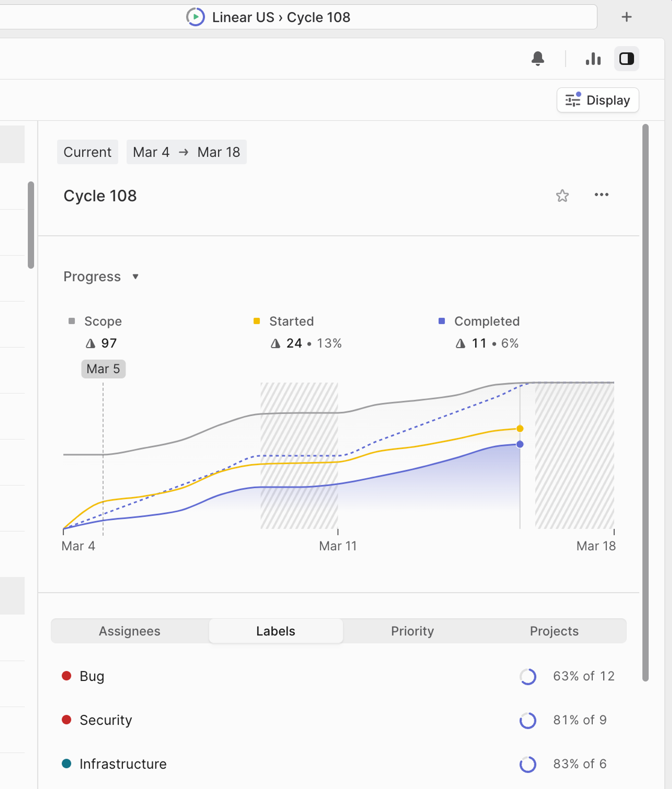The width and height of the screenshot is (672, 789).
Task: Click the Infrastructure label teal color dot
Action: (x=67, y=764)
